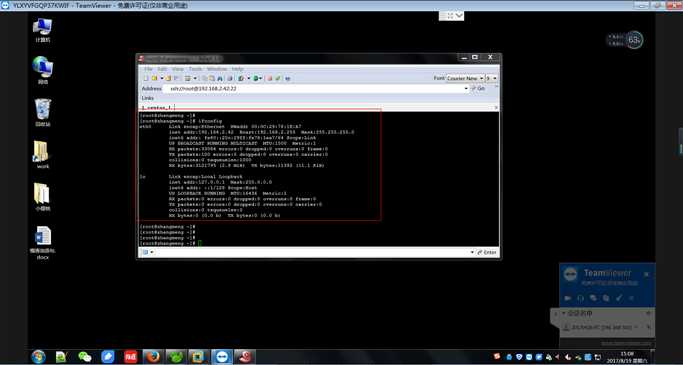Click the green globe toolbar icon
The width and height of the screenshot is (683, 365).
(x=257, y=78)
